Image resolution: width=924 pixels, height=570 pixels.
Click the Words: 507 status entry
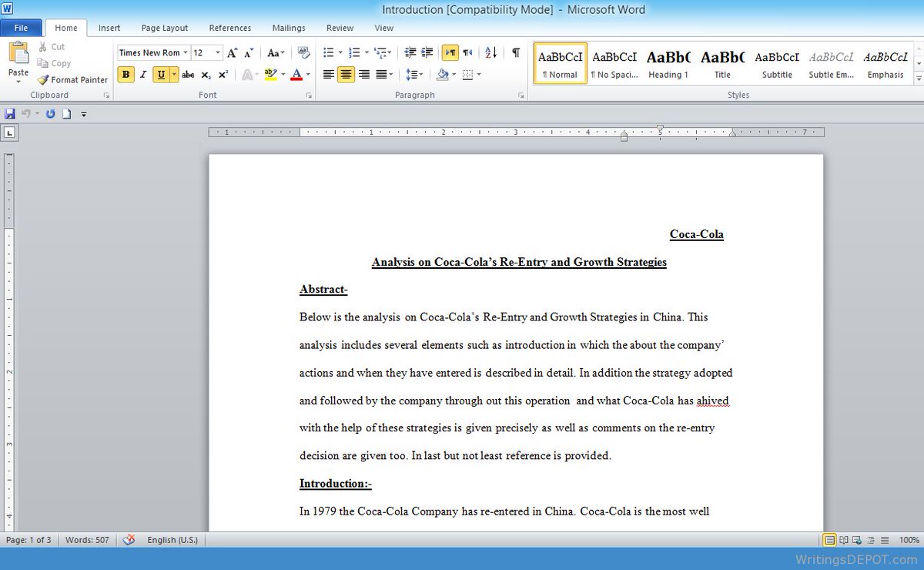click(87, 540)
